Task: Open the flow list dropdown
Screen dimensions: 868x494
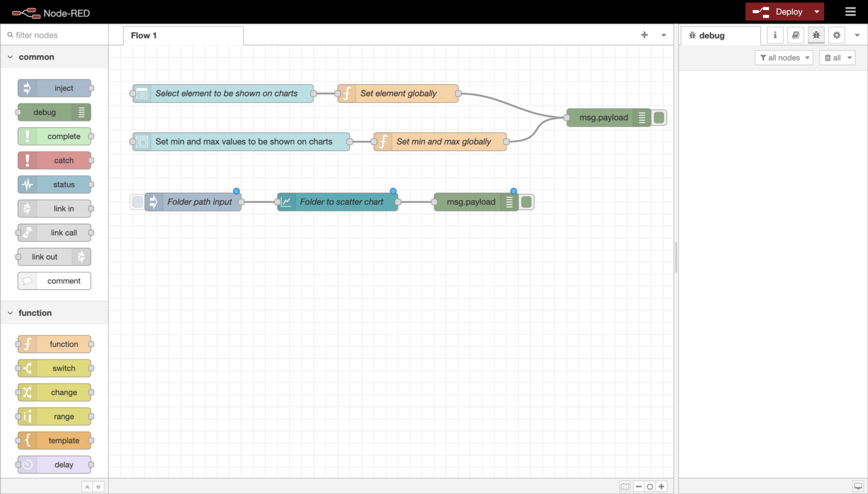Action: (x=663, y=35)
